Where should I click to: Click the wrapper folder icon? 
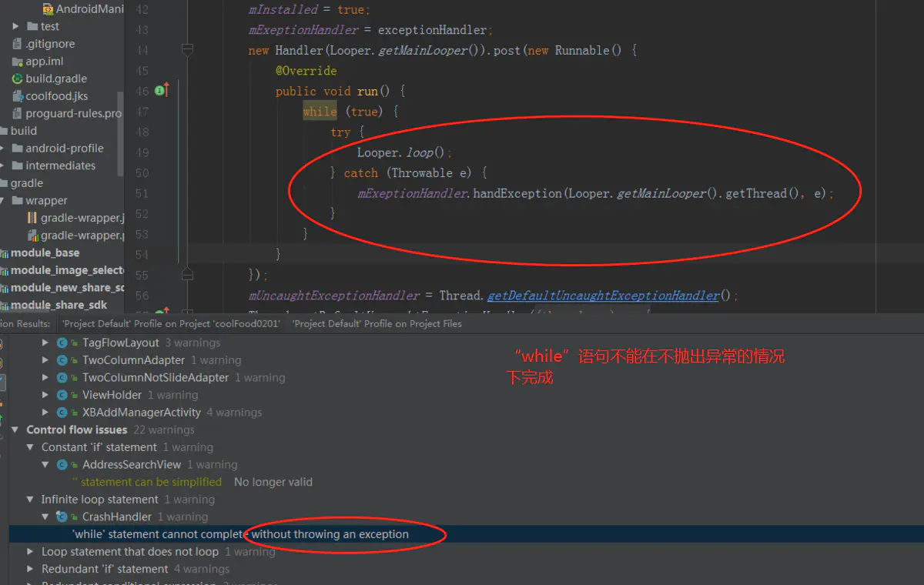tap(18, 200)
